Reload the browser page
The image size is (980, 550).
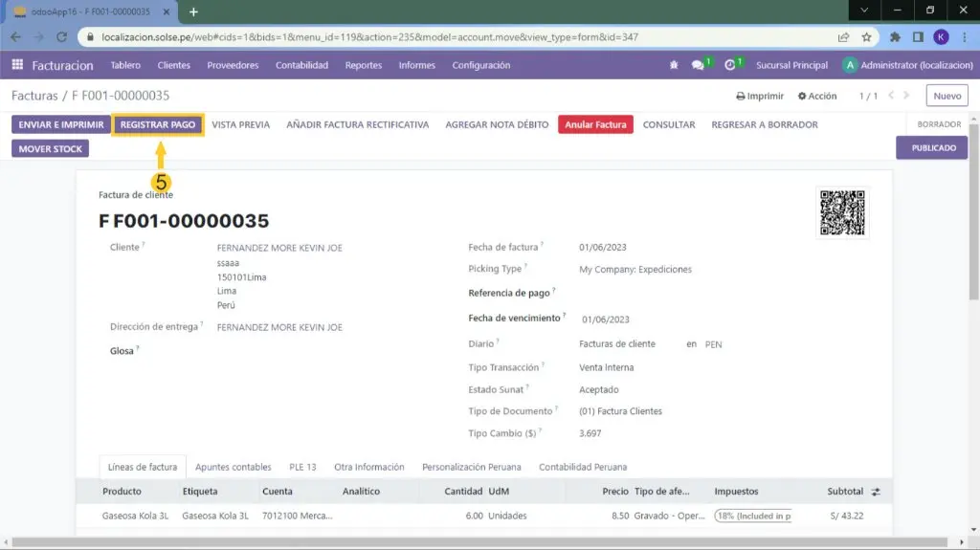(x=61, y=37)
